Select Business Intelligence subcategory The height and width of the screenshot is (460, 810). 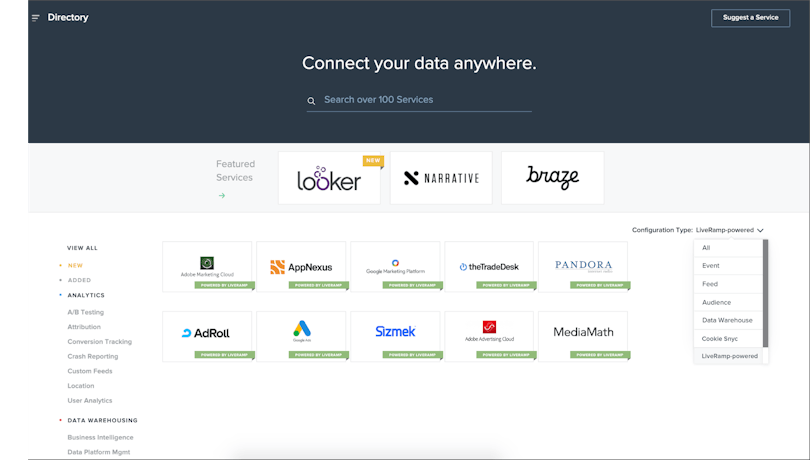pyautogui.click(x=100, y=437)
